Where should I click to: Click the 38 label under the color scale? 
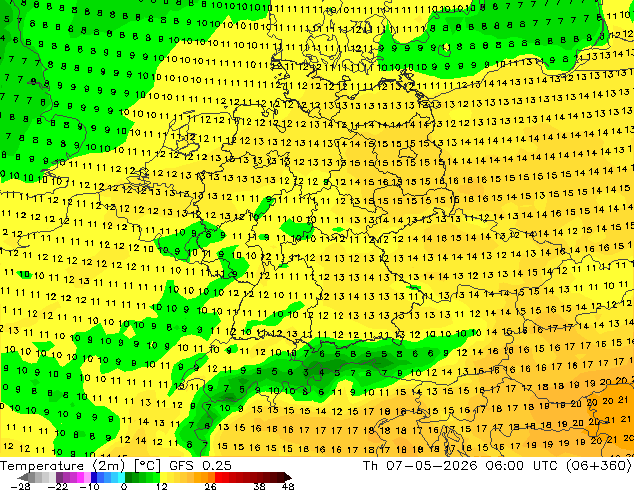(260, 486)
